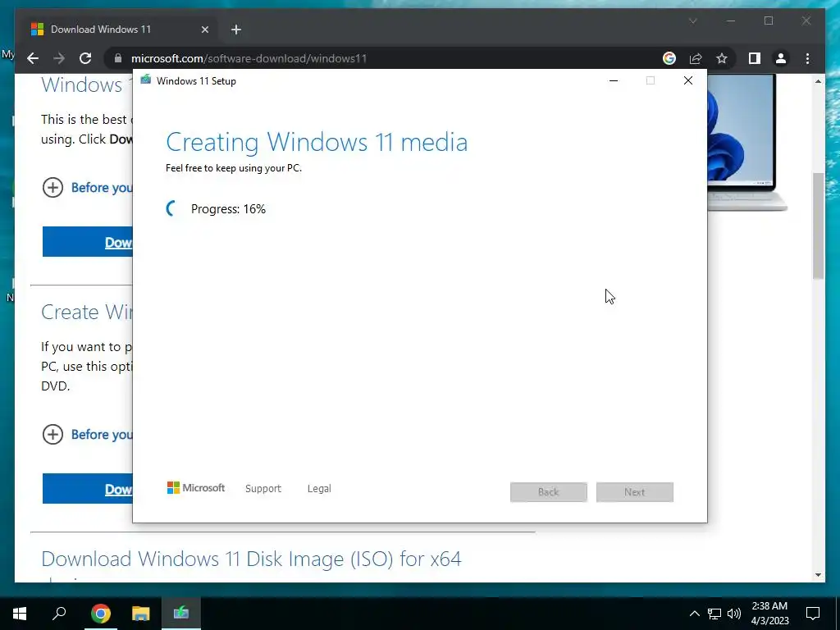Click the Back button in setup
840x630 pixels.
(x=549, y=492)
